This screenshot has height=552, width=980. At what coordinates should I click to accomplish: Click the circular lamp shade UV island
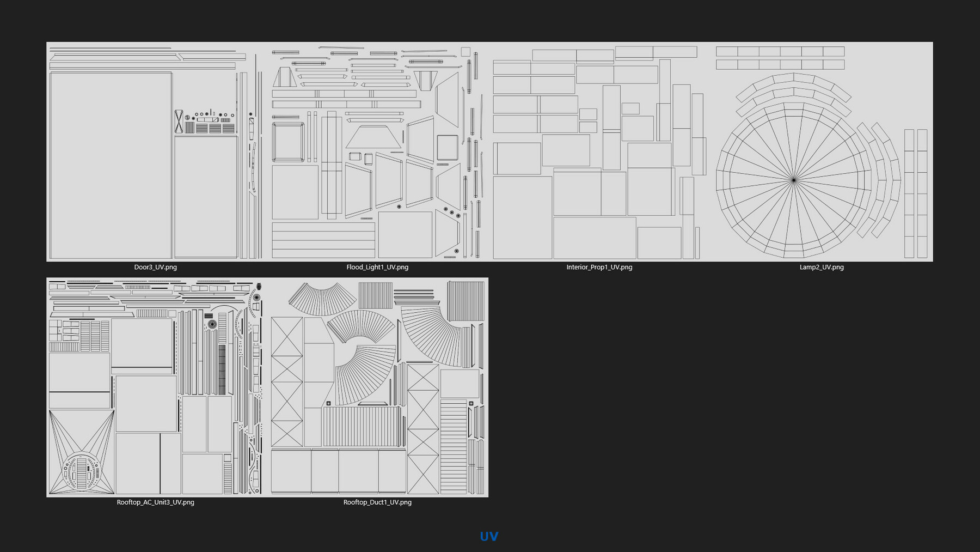[x=795, y=180]
